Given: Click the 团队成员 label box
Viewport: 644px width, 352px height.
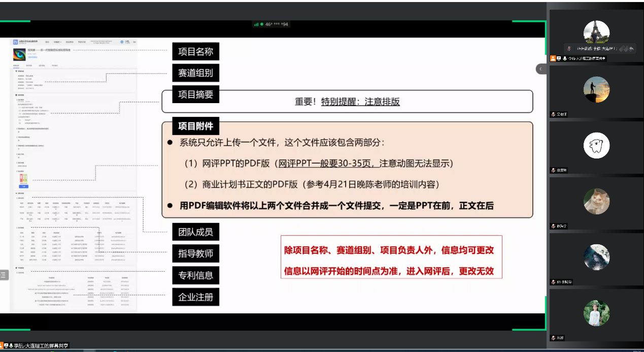Looking at the screenshot, I should pos(195,232).
